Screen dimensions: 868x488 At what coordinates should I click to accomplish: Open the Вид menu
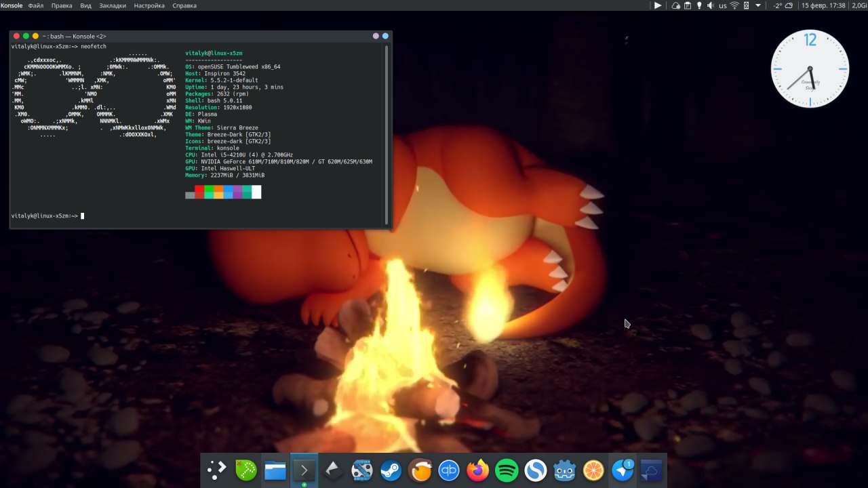point(86,5)
